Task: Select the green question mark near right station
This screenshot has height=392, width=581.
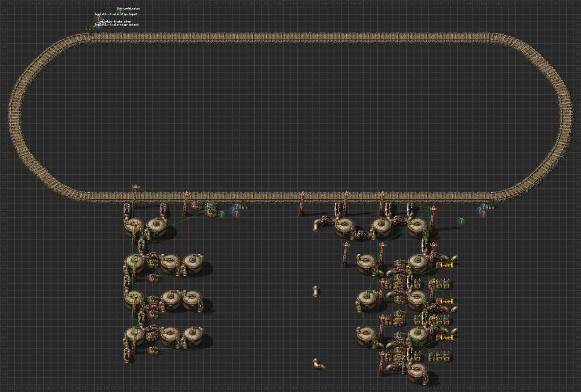Action: pyautogui.click(x=461, y=221)
